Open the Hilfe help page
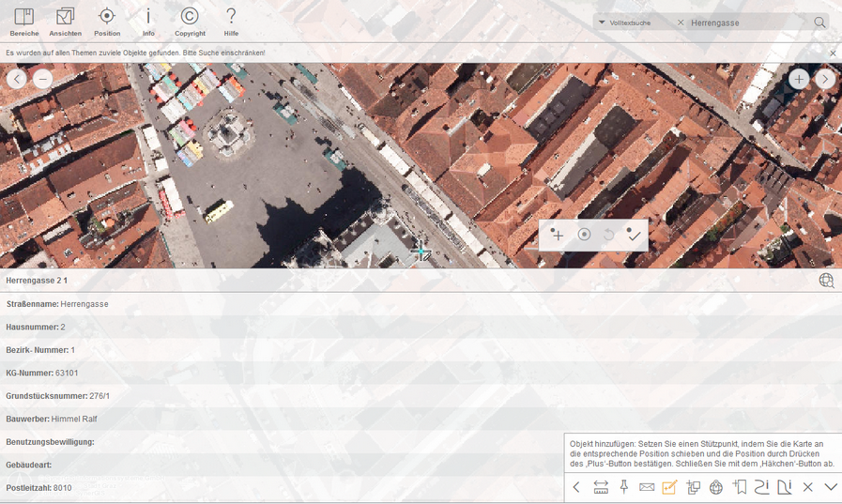842x504 pixels. tap(231, 21)
